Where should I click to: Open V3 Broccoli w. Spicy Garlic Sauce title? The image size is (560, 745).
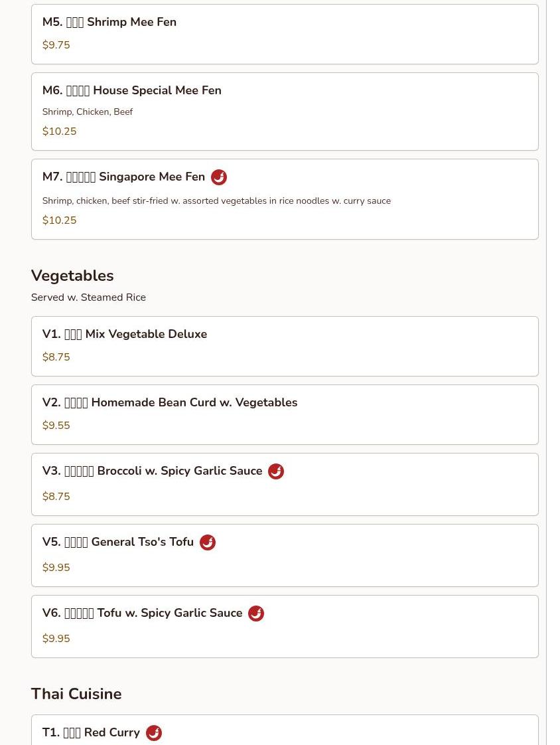(x=152, y=471)
